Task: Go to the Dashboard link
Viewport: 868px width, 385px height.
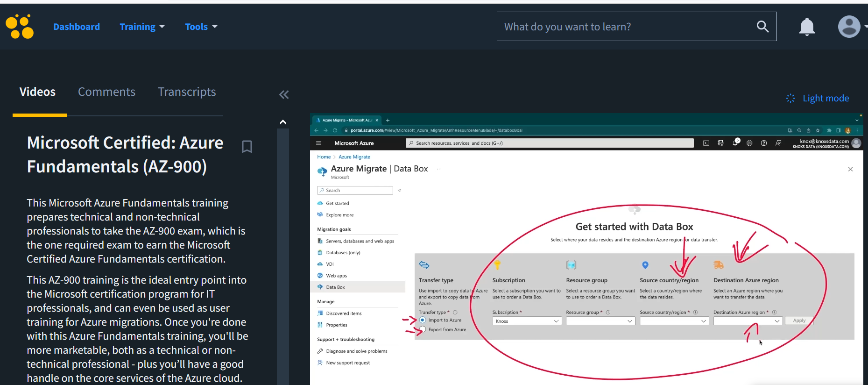Action: [77, 27]
